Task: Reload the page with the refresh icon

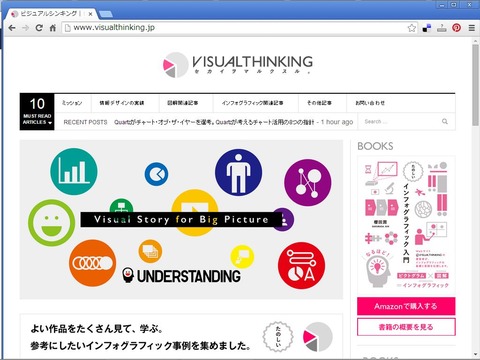Action: [39, 28]
